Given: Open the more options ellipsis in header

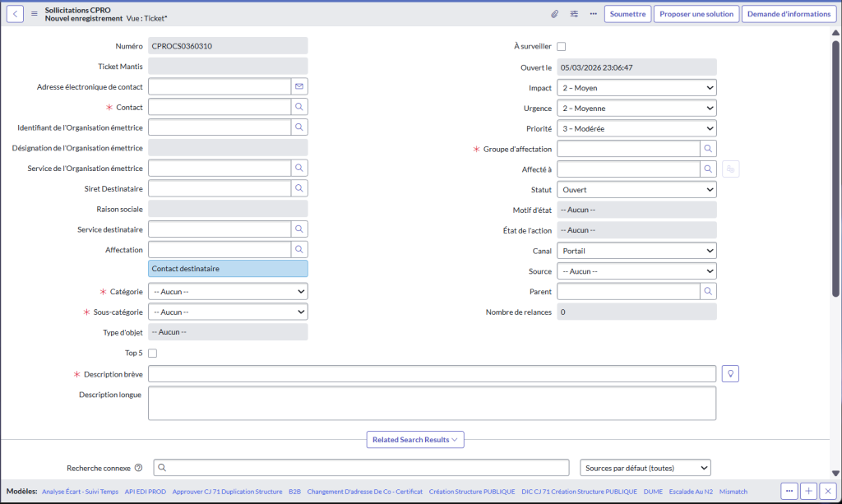Looking at the screenshot, I should pyautogui.click(x=593, y=14).
